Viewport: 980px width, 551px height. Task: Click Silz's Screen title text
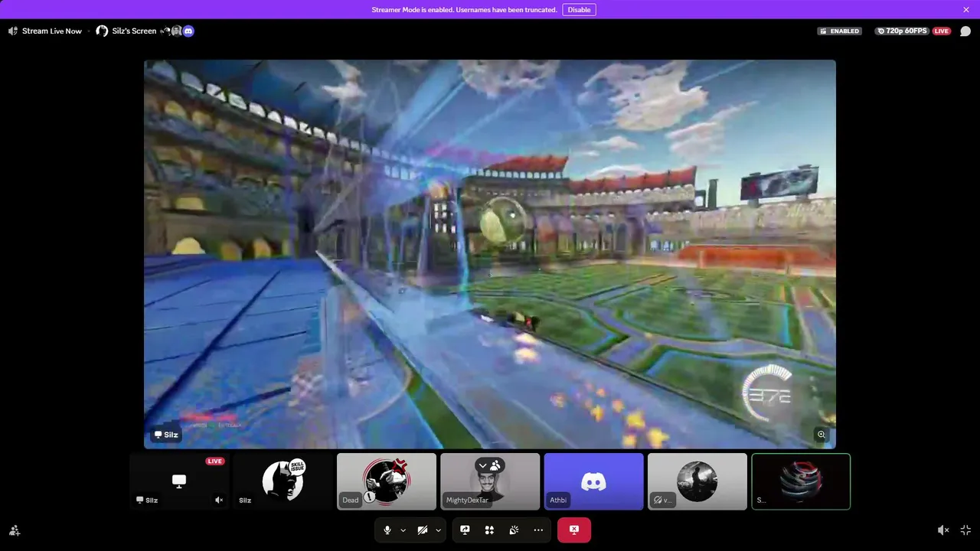pos(134,31)
